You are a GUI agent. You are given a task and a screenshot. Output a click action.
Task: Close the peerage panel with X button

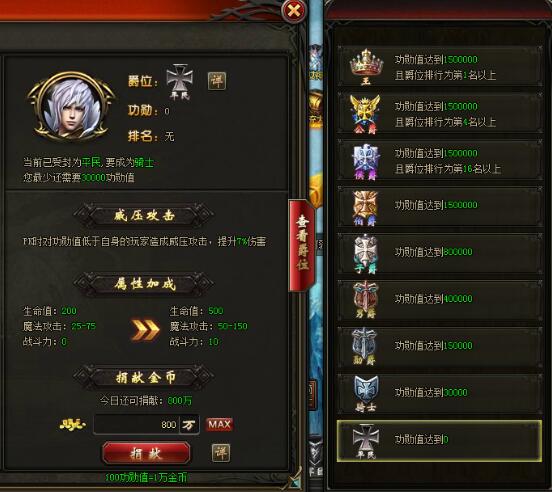[294, 11]
